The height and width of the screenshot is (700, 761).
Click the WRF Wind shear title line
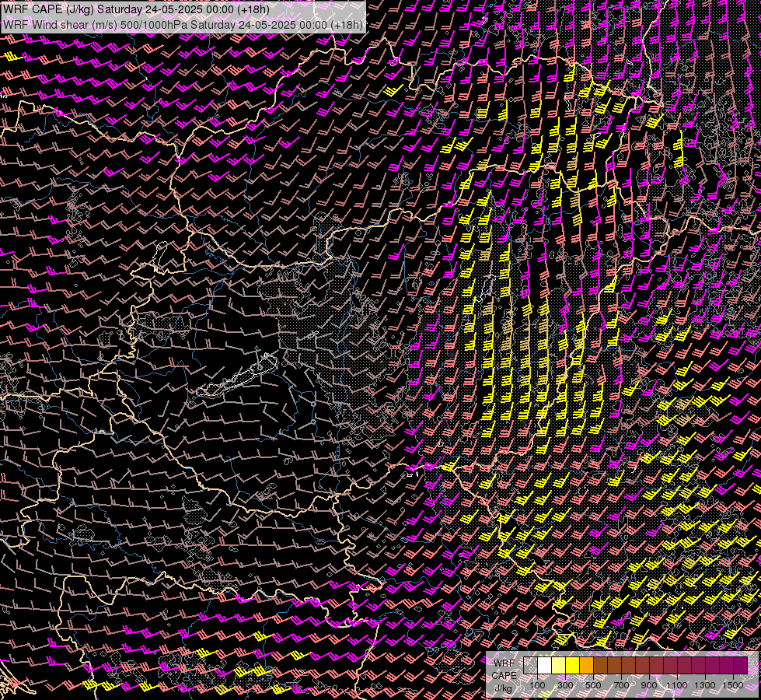[183, 25]
